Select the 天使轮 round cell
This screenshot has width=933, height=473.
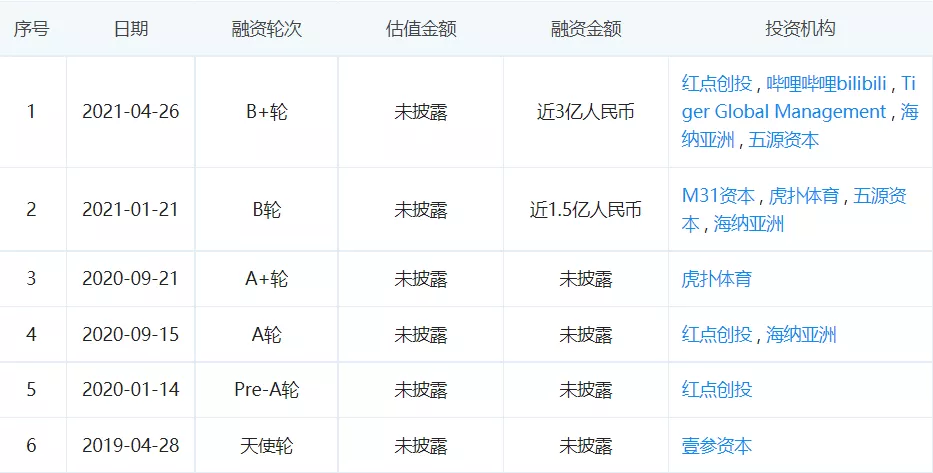267,446
